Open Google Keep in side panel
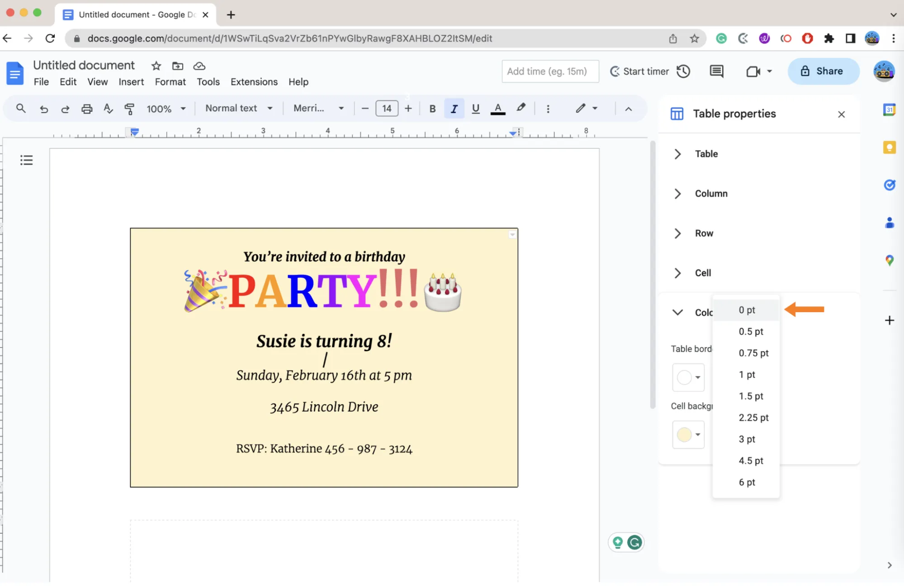 pyautogui.click(x=889, y=147)
